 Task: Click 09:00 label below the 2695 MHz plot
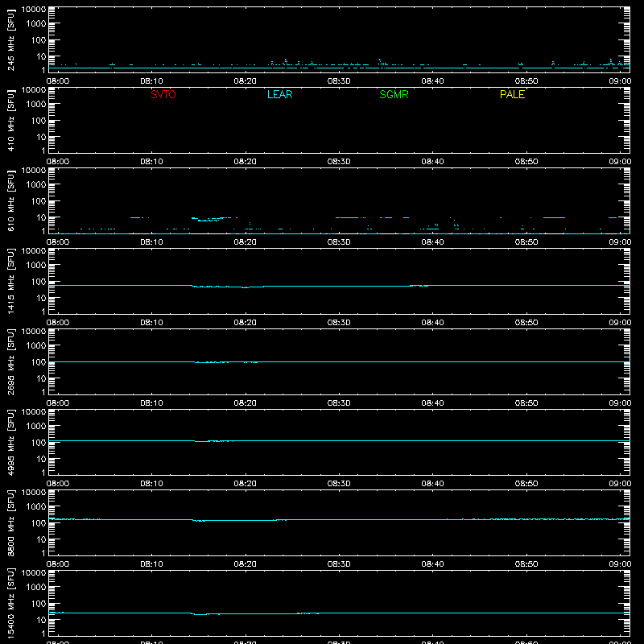pyautogui.click(x=620, y=403)
